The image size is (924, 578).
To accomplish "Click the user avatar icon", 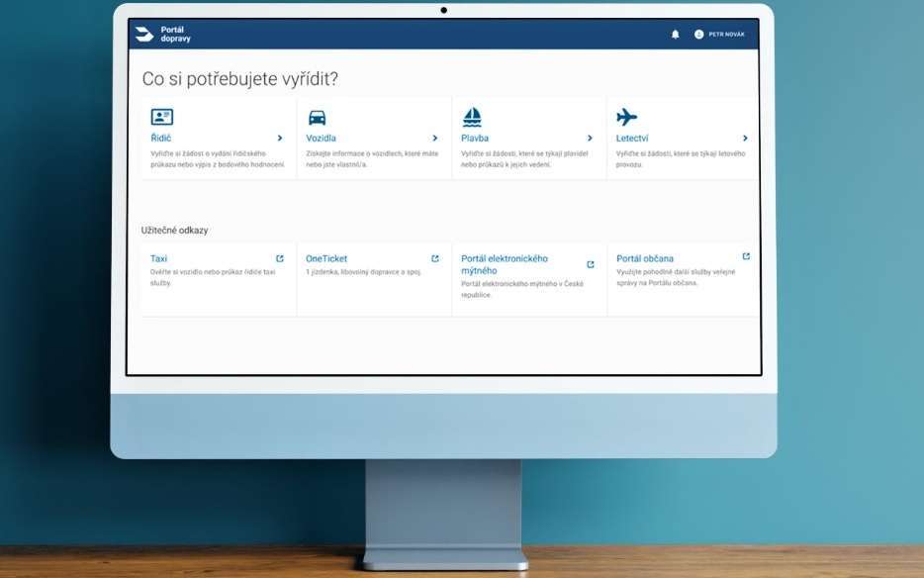I will pyautogui.click(x=699, y=35).
